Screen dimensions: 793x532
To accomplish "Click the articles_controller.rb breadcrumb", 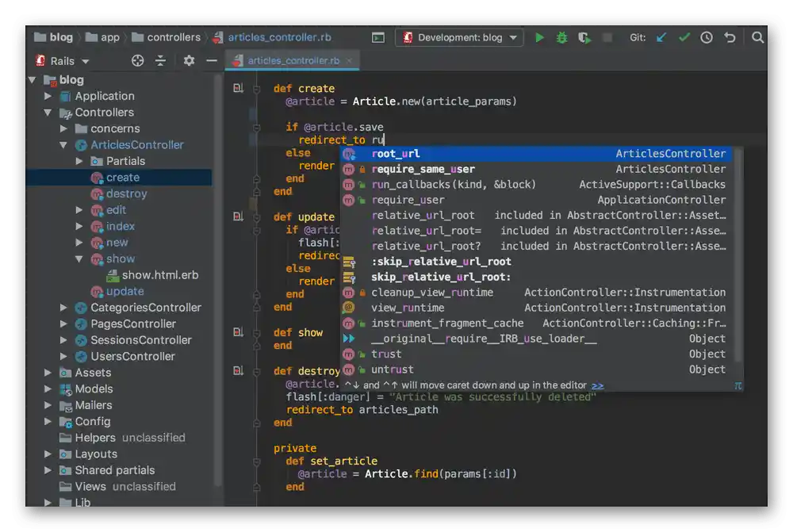I will [272, 37].
